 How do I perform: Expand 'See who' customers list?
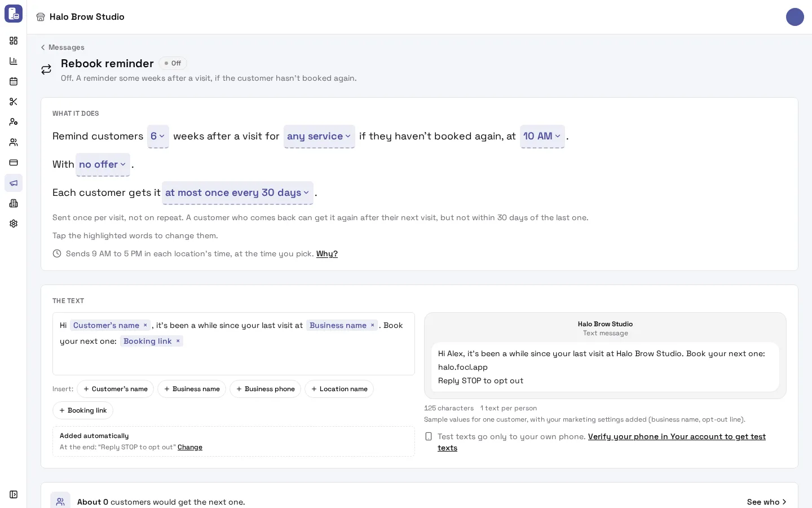(x=766, y=502)
